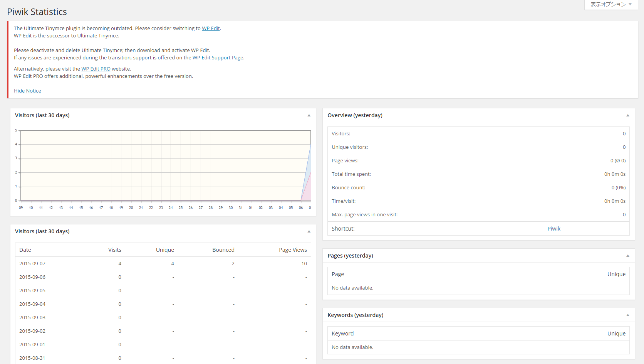Open the 表示オプション screen options dropdown
Screen dimensions: 644x364
(x=611, y=4)
